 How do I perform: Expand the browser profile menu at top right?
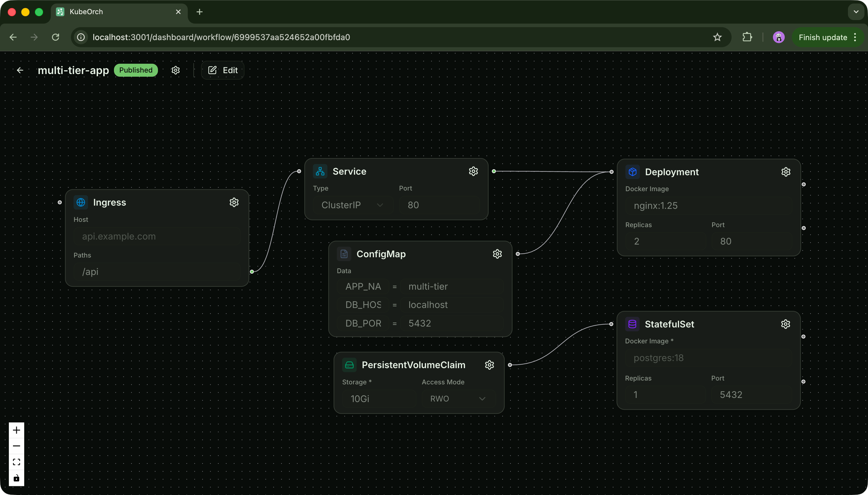coord(779,37)
